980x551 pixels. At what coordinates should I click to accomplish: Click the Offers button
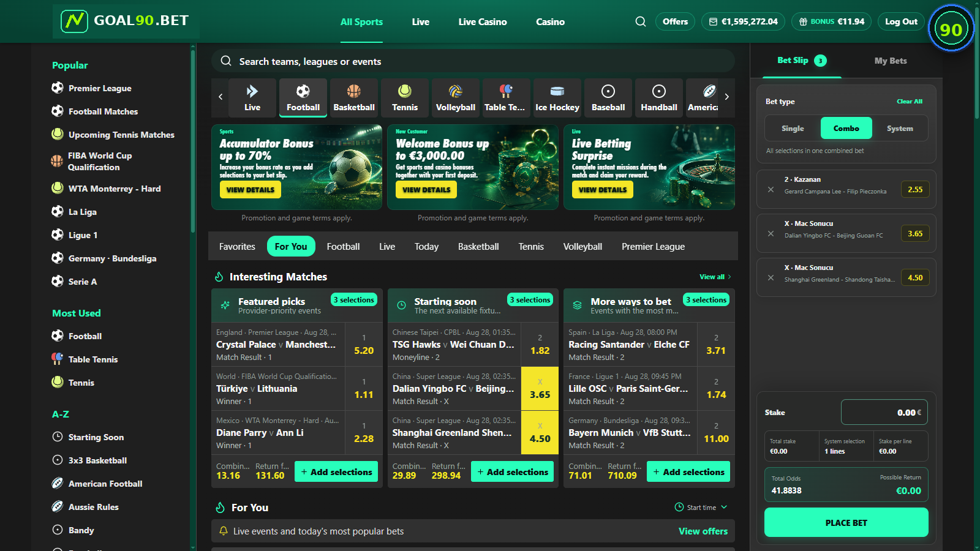click(x=675, y=21)
